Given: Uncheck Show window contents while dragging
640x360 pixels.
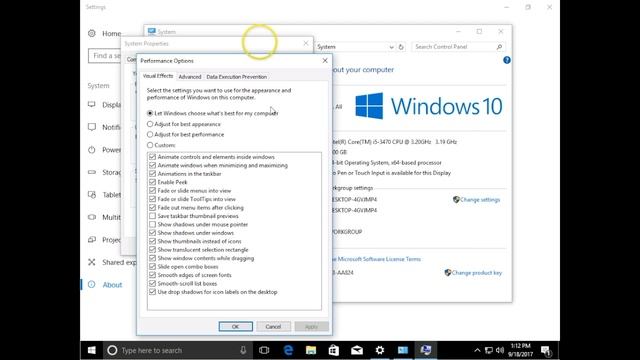Looking at the screenshot, I should tap(152, 258).
